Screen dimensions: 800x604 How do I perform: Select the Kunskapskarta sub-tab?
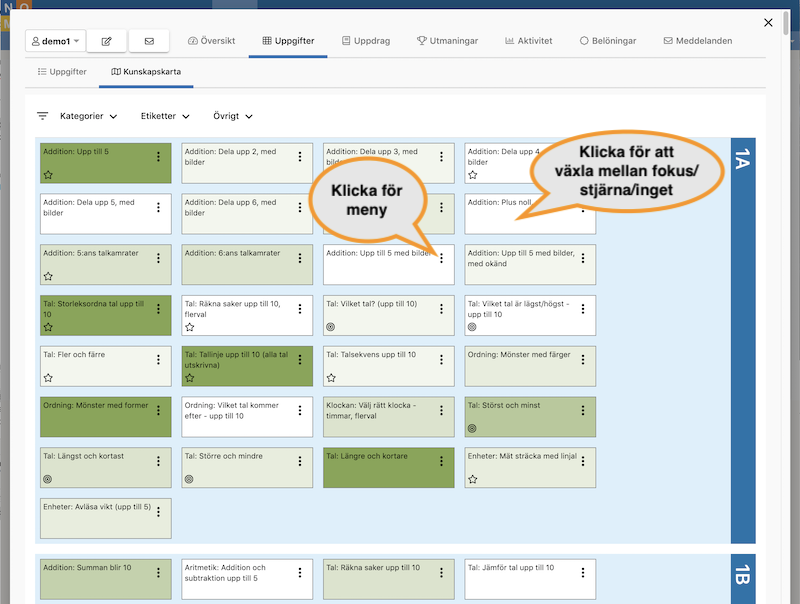146,72
